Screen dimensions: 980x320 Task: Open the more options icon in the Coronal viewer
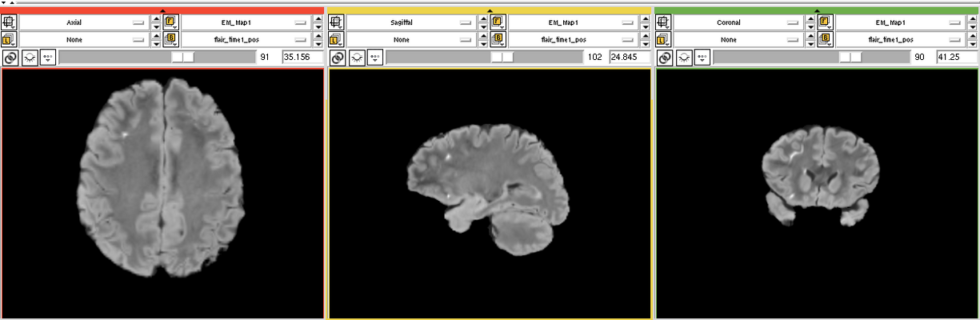pos(702,58)
